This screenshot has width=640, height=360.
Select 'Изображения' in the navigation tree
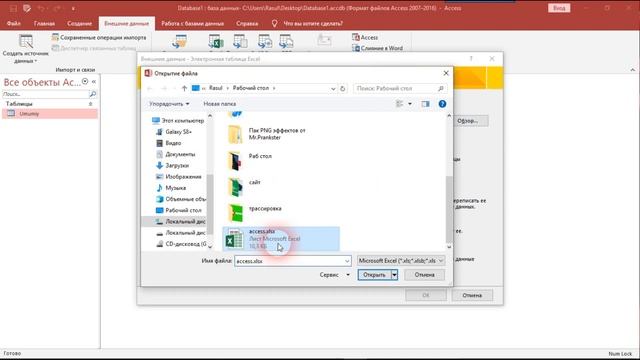[x=179, y=177]
